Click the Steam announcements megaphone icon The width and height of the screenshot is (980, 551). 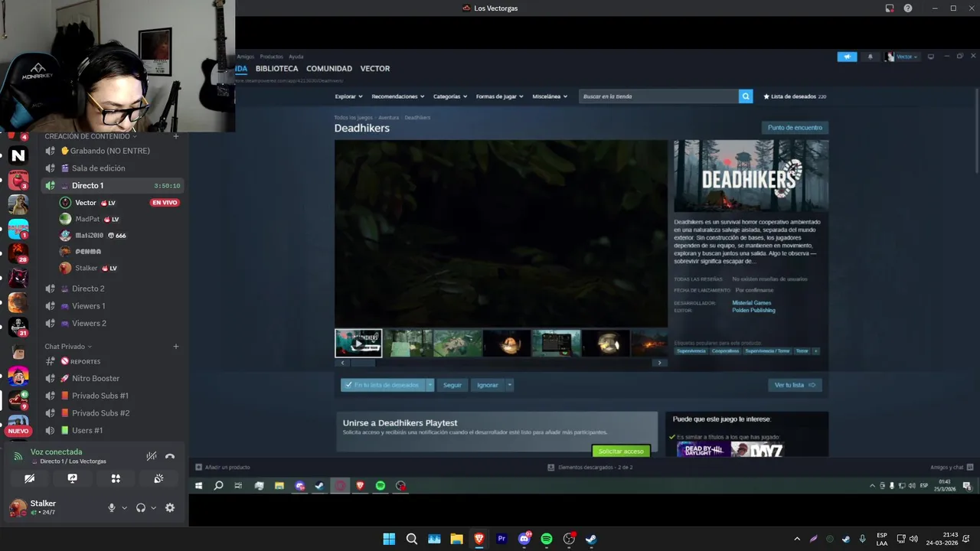847,57
